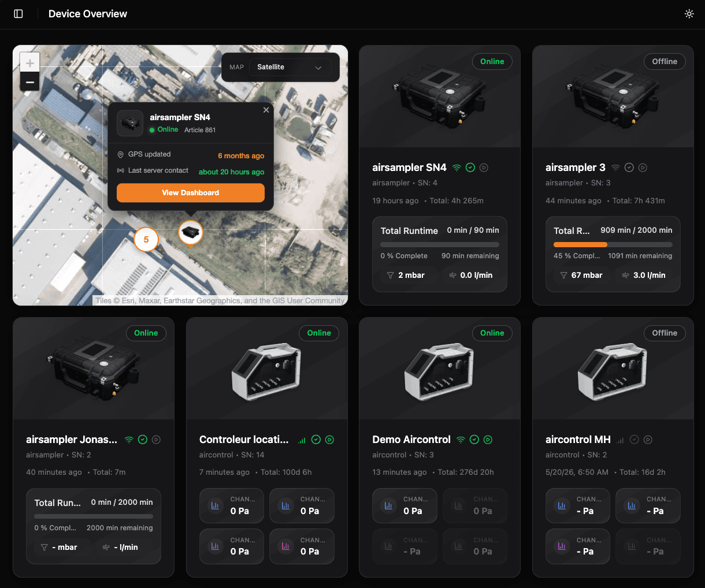
Task: Click signal bars icon on aircontrol MH card
Action: (621, 440)
